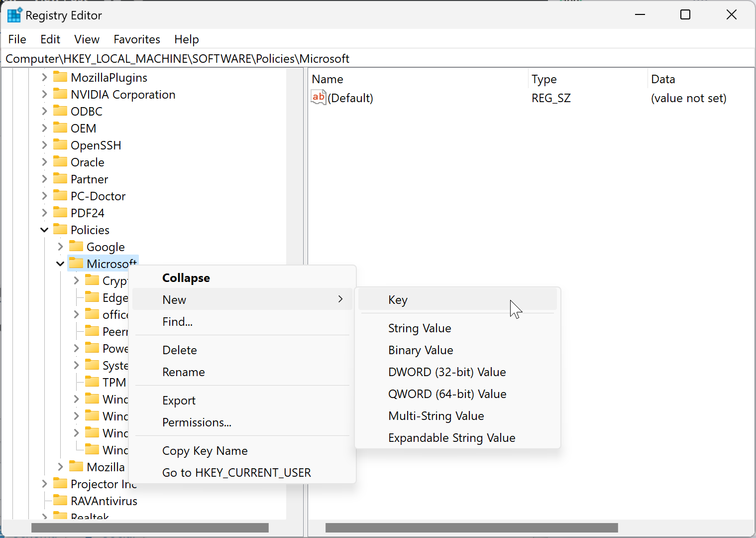Create a new QWORD (64-bit) Value
The height and width of the screenshot is (538, 756).
click(457, 394)
